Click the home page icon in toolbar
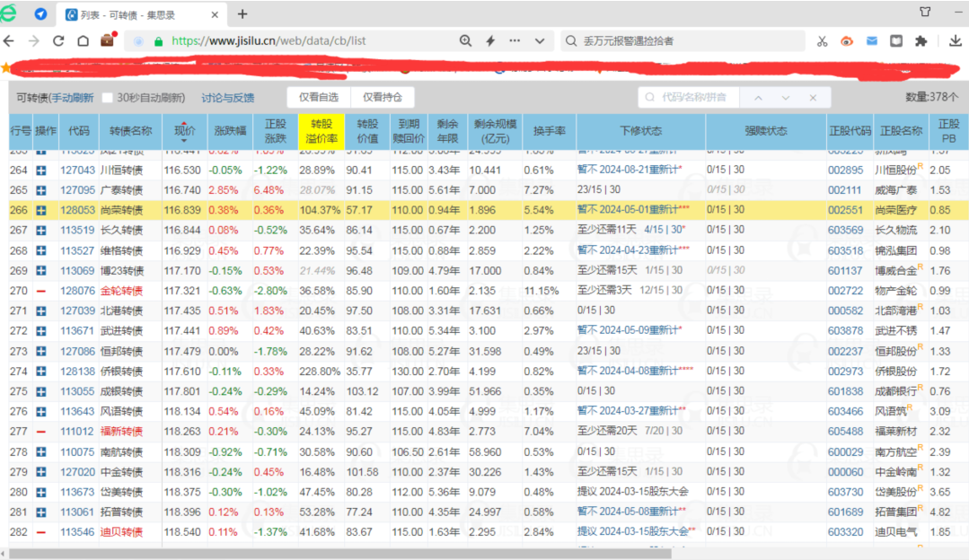 [83, 41]
